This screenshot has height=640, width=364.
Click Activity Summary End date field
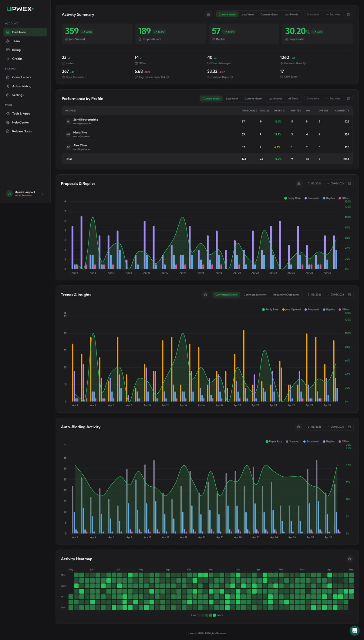(x=335, y=14)
